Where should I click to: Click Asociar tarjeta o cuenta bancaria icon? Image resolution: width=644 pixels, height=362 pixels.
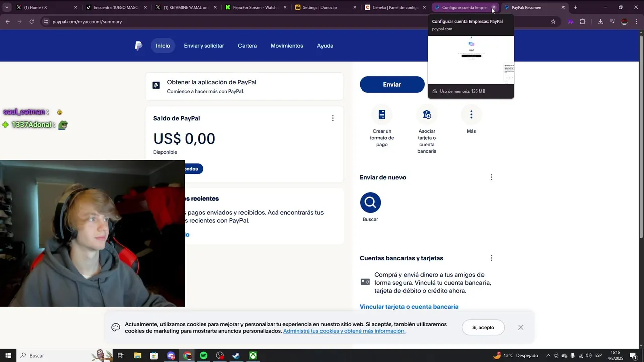[x=427, y=115]
